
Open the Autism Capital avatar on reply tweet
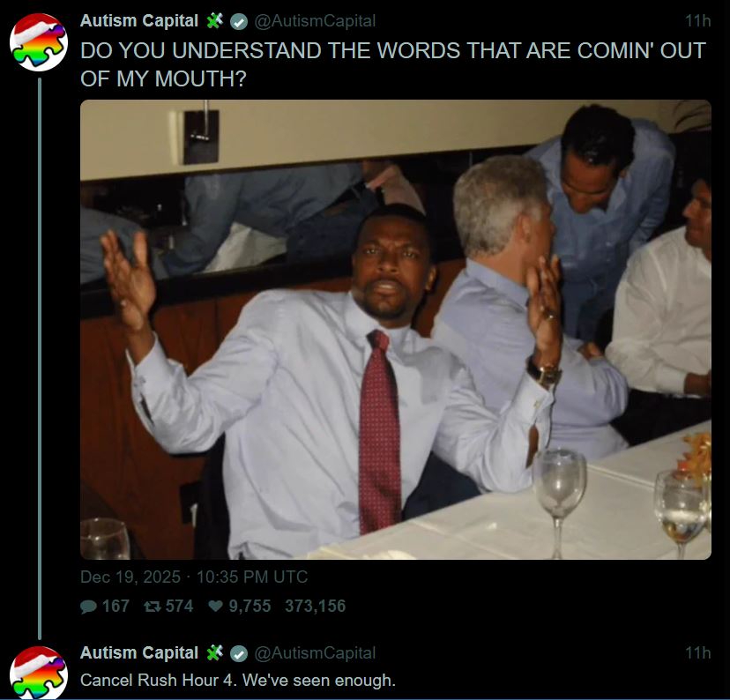coord(39,673)
